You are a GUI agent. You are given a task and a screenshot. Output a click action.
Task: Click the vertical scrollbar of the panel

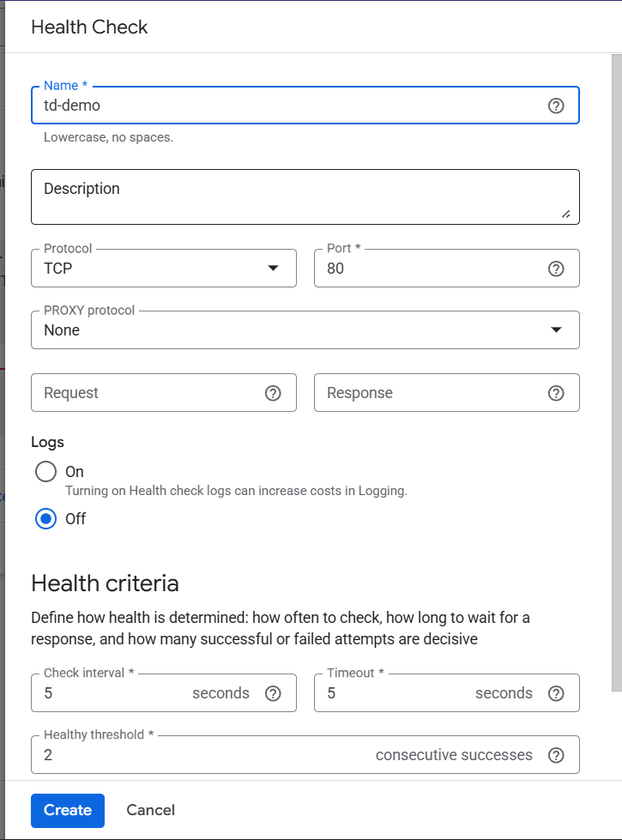(x=616, y=369)
